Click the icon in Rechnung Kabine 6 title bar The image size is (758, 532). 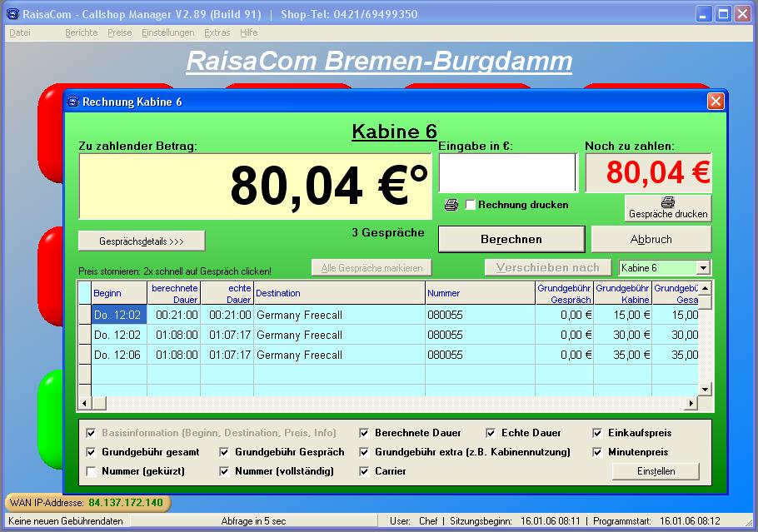click(73, 102)
